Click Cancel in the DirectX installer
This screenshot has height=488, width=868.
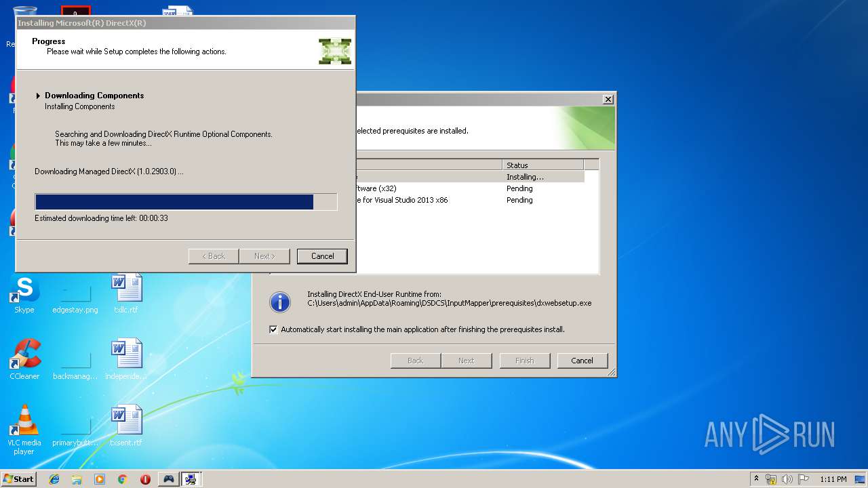click(x=322, y=256)
